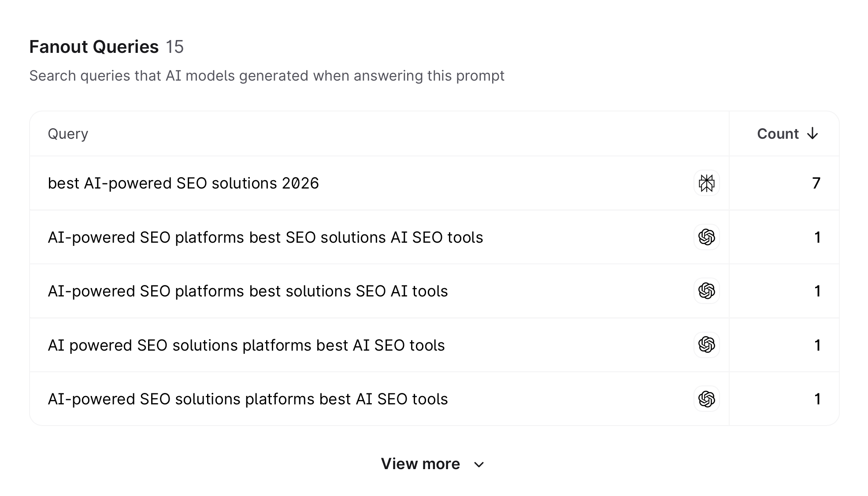Open query 'AI powered SEO solutions platforms best AI SEO tools'
868x496 pixels.
tap(246, 345)
